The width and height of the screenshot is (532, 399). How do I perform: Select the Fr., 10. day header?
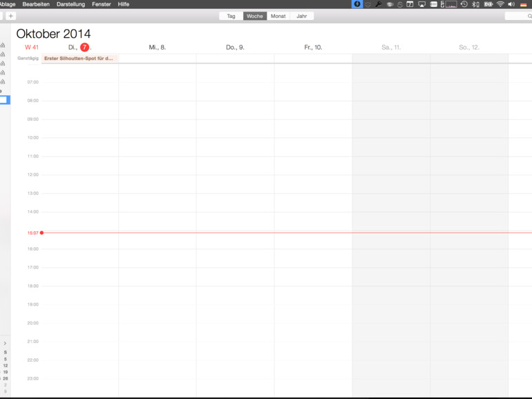pyautogui.click(x=313, y=47)
